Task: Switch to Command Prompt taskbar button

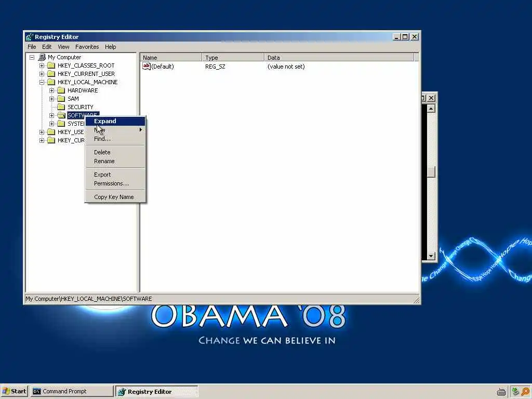Action: click(72, 391)
